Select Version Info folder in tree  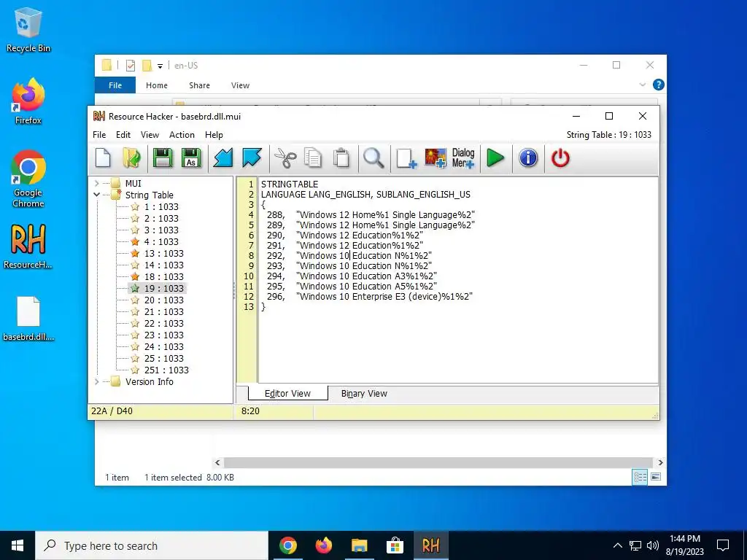pos(149,381)
